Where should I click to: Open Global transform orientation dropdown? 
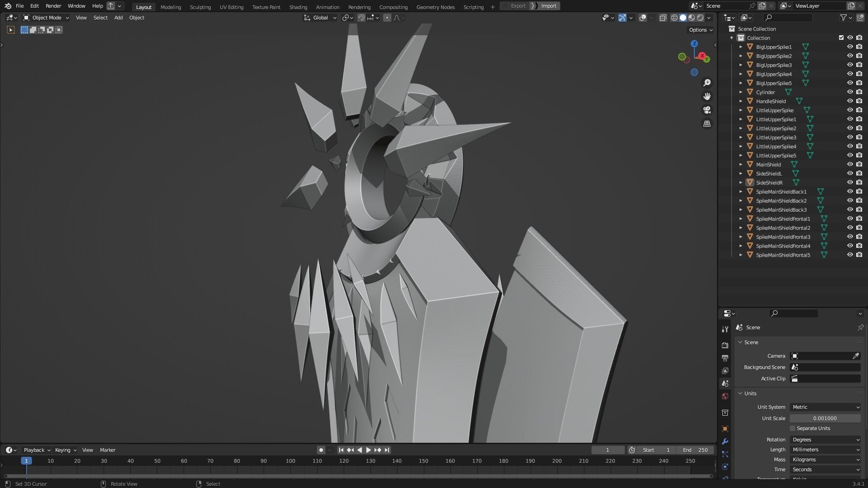pos(320,18)
